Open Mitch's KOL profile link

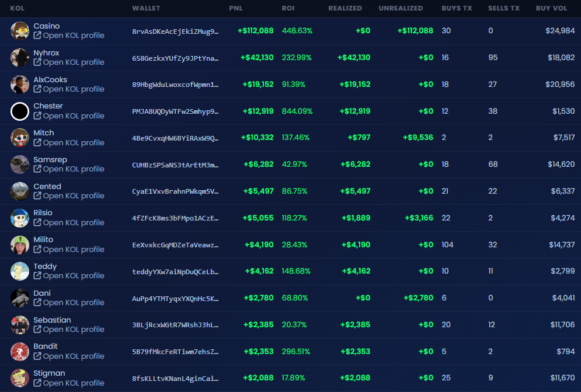coord(69,142)
